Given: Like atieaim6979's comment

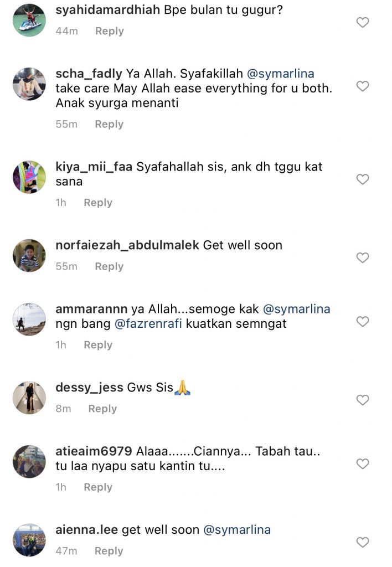Looking at the screenshot, I should [x=362, y=463].
